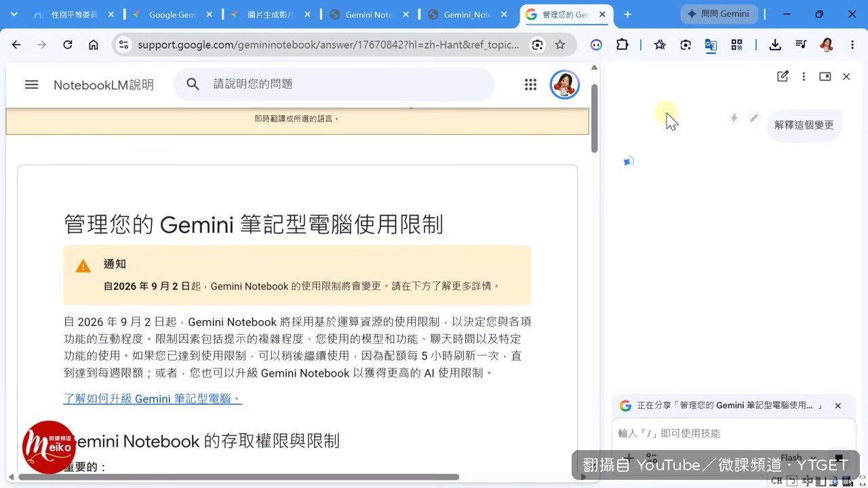
Task: Click the page vertical scrollbar thumb
Action: (x=595, y=118)
